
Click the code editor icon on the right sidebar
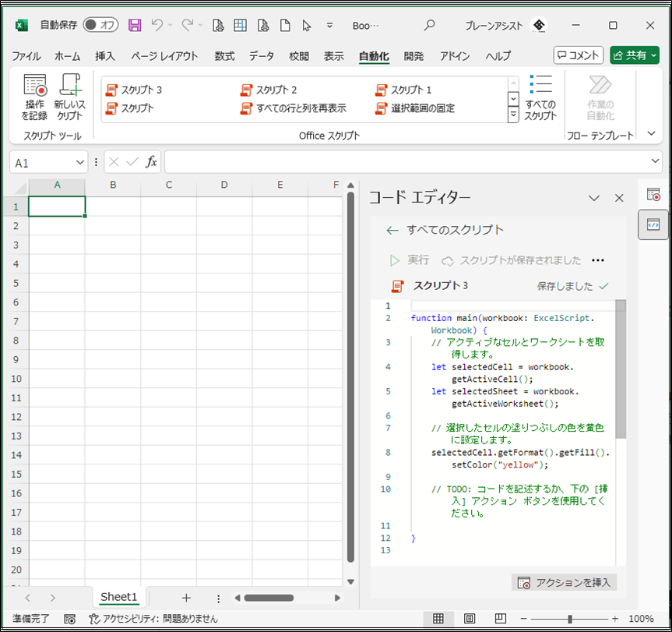(x=653, y=224)
